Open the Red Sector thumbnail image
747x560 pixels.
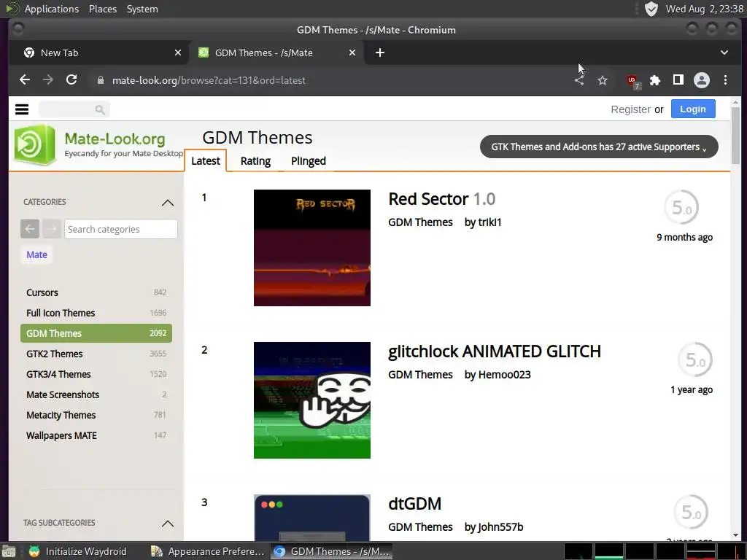coord(312,248)
